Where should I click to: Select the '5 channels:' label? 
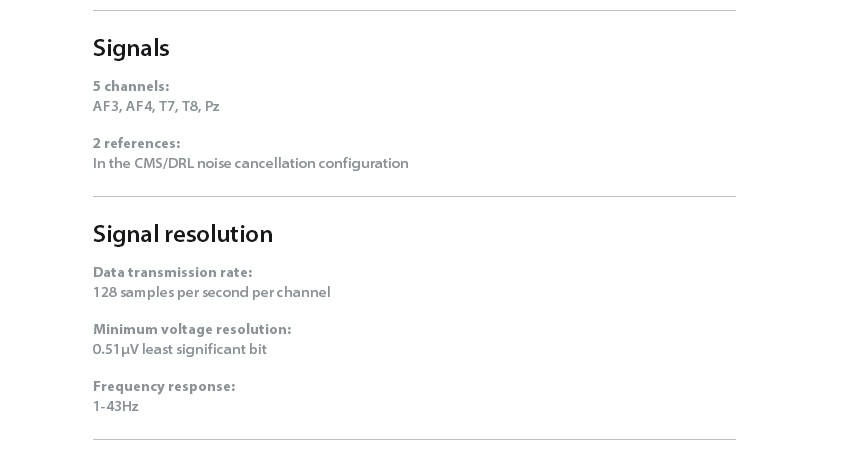click(x=131, y=86)
